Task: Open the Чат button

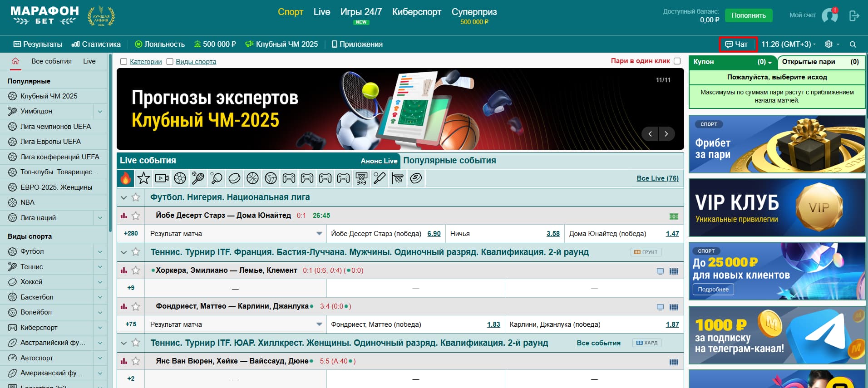Action: point(737,44)
